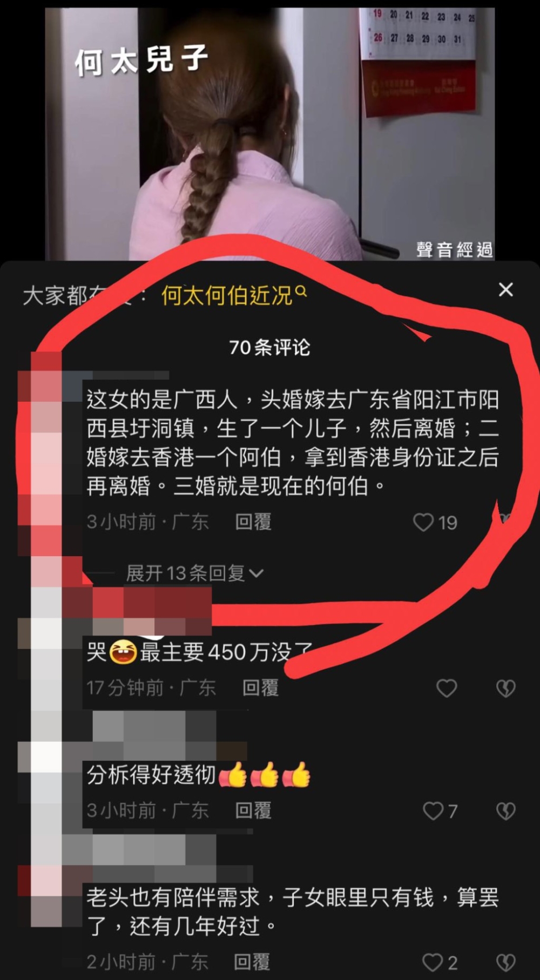Expand 13 replies with 展开13条回复
The height and width of the screenshot is (980, 540).
[194, 573]
